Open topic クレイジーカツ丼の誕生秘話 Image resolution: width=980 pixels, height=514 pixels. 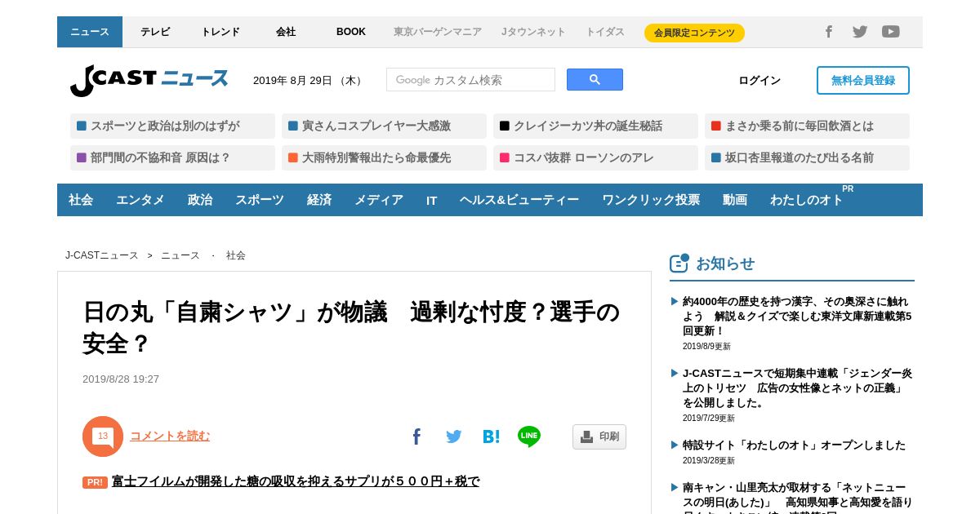[595, 126]
